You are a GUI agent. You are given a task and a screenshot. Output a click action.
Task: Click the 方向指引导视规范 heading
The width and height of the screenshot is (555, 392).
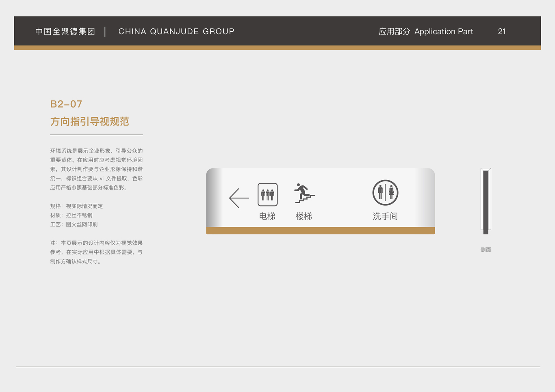pyautogui.click(x=90, y=121)
